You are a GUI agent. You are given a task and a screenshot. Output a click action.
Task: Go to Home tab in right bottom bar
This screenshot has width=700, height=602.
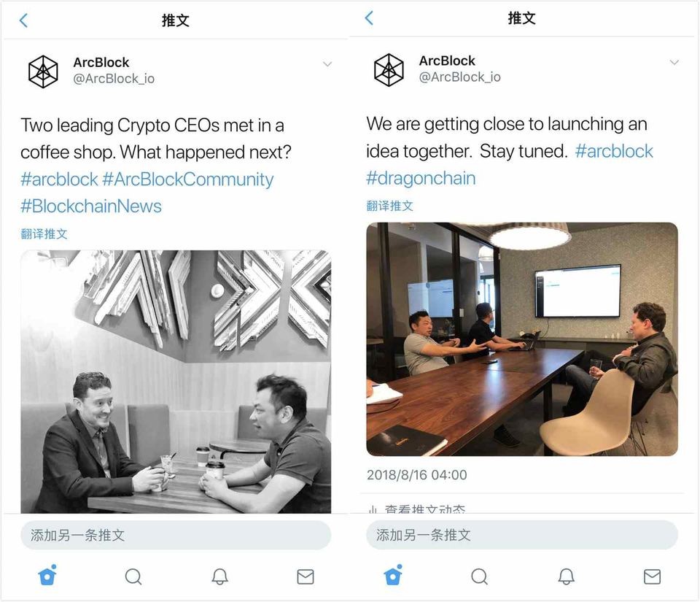(x=393, y=575)
